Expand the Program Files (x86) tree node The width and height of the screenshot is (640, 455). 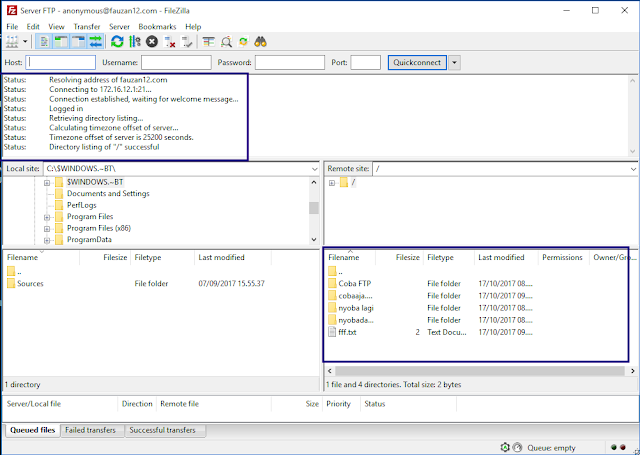(x=47, y=229)
